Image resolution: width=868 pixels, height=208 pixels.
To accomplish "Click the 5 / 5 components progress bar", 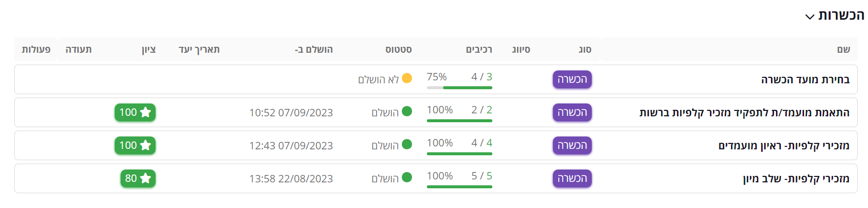I will tap(459, 187).
